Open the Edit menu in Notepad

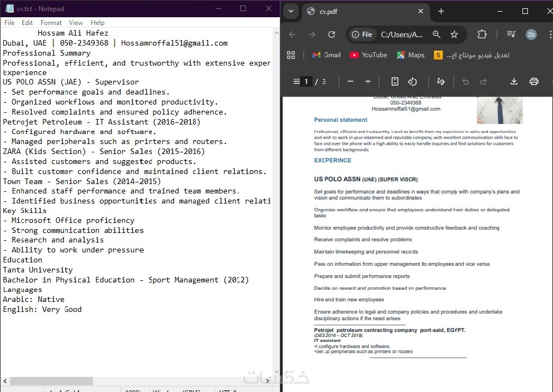(x=27, y=23)
